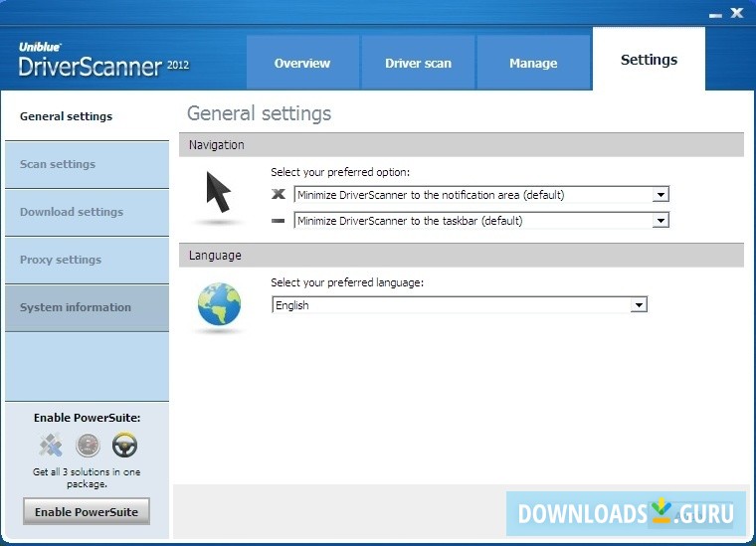The height and width of the screenshot is (546, 756).
Task: Select the Settings tab
Action: point(649,59)
